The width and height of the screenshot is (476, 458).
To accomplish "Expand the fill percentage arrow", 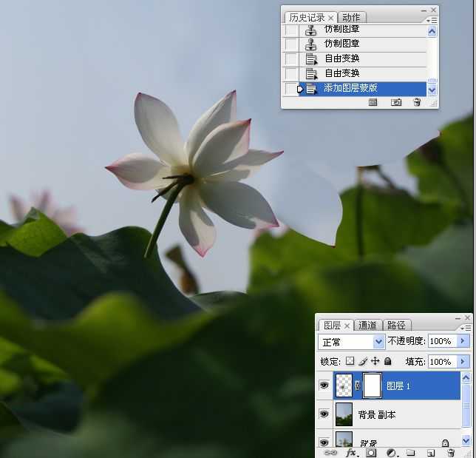I will click(x=463, y=362).
